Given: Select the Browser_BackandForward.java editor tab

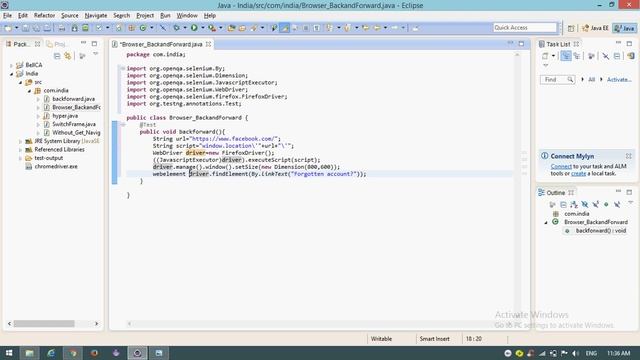Looking at the screenshot, I should coord(161,44).
